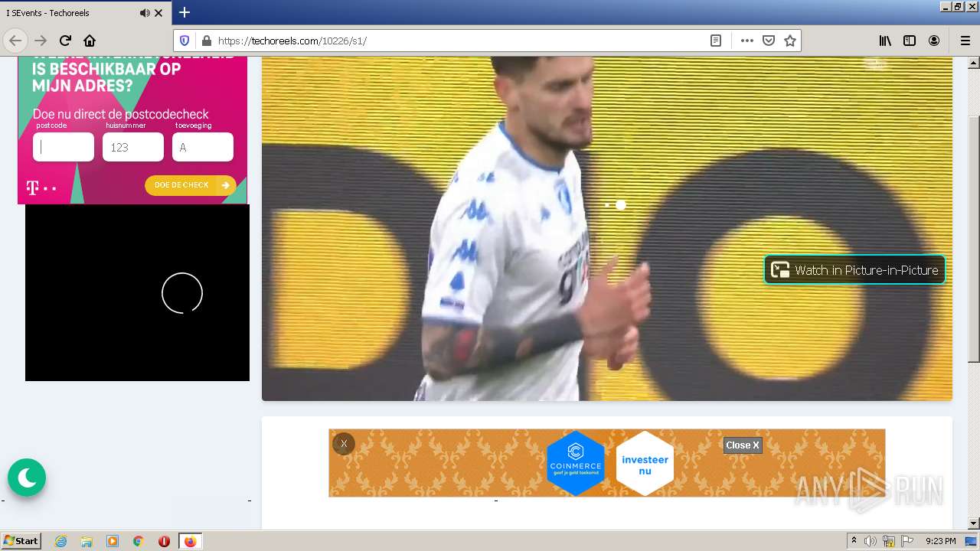Launch Internet Explorer from taskbar

[x=61, y=541]
